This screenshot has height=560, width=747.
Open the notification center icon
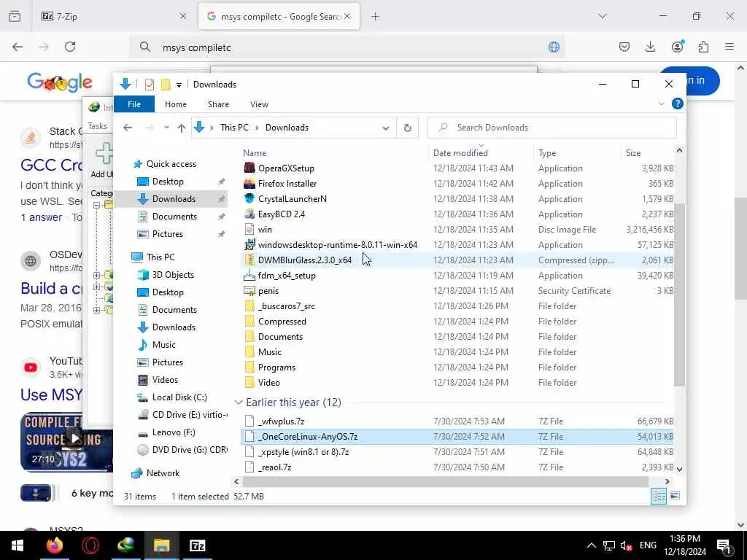(724, 545)
